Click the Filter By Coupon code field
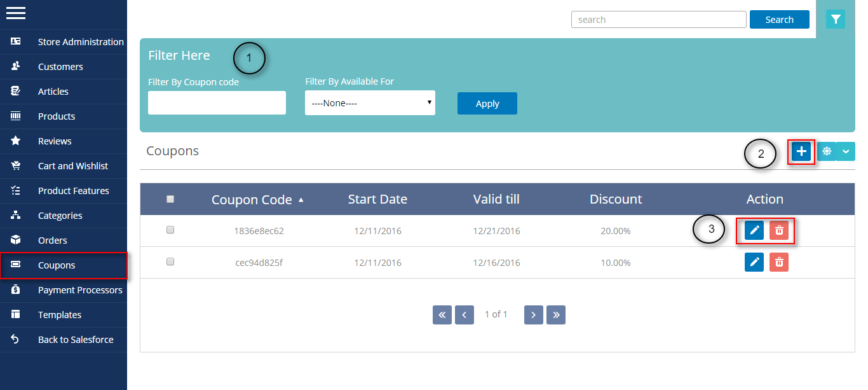The image size is (868, 390). pos(217,103)
